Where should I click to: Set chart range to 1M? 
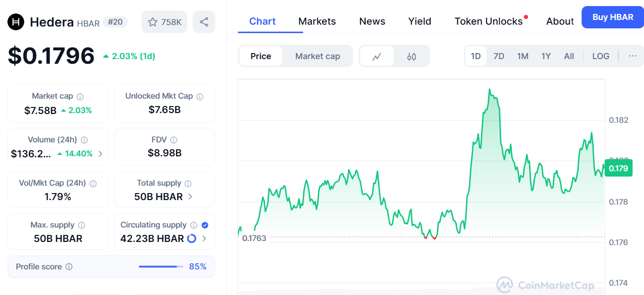[x=522, y=56]
